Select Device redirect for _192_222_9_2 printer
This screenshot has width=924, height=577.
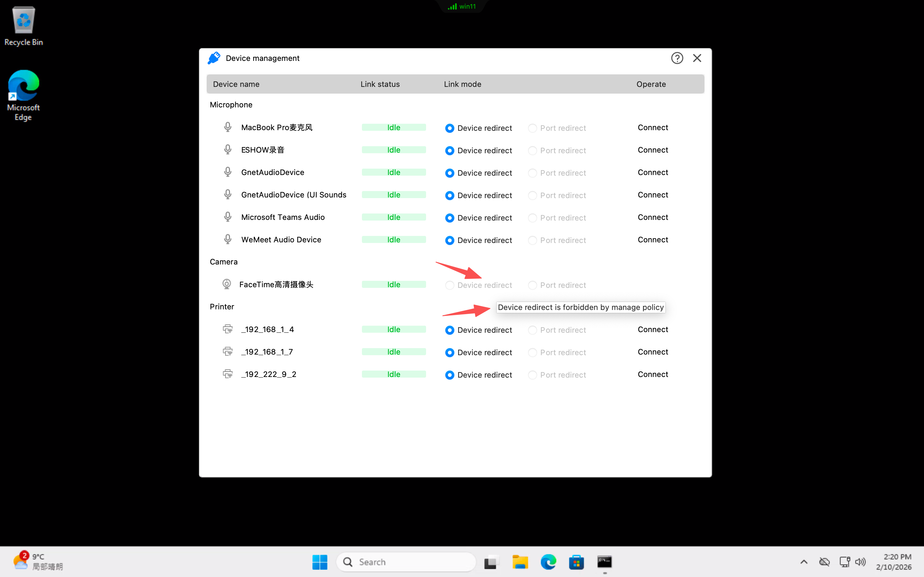450,375
